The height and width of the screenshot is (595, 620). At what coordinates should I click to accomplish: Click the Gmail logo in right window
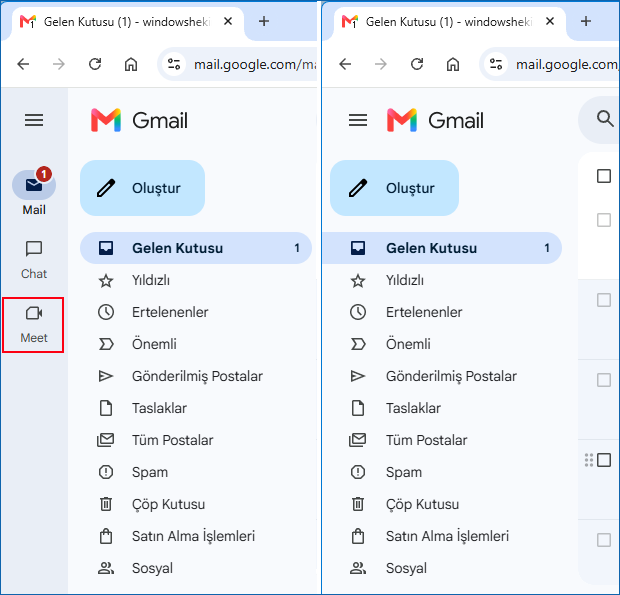[435, 120]
